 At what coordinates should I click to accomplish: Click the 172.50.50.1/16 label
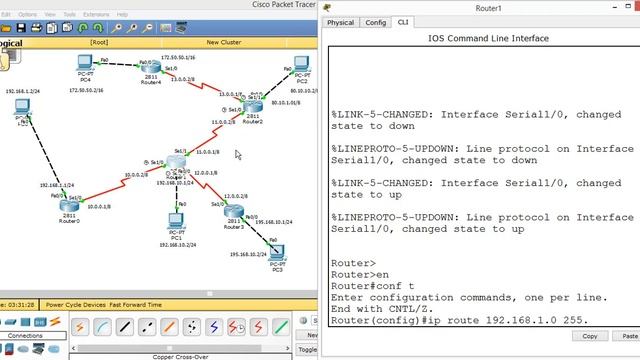178,58
